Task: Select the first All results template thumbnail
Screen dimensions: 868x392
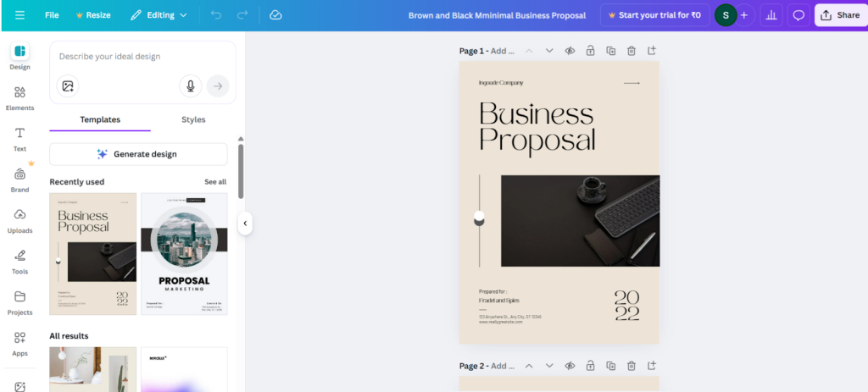Action: [93, 369]
